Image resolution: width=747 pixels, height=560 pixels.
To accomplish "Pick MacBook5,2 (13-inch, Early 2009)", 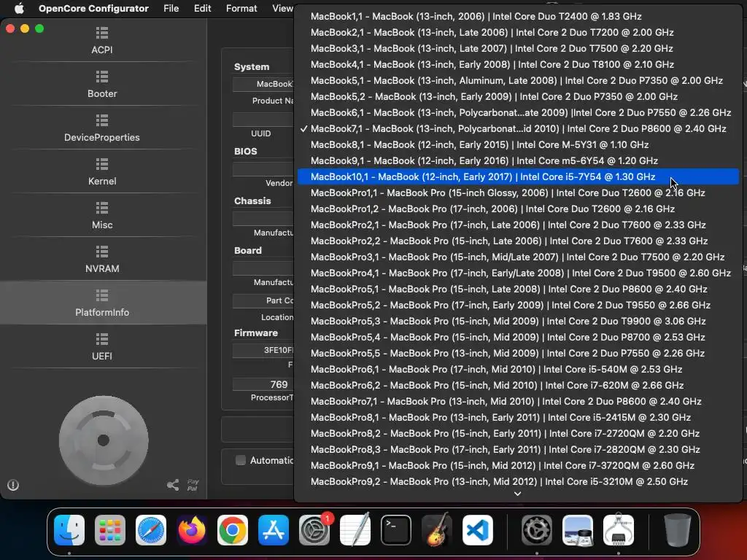I will pos(518,96).
